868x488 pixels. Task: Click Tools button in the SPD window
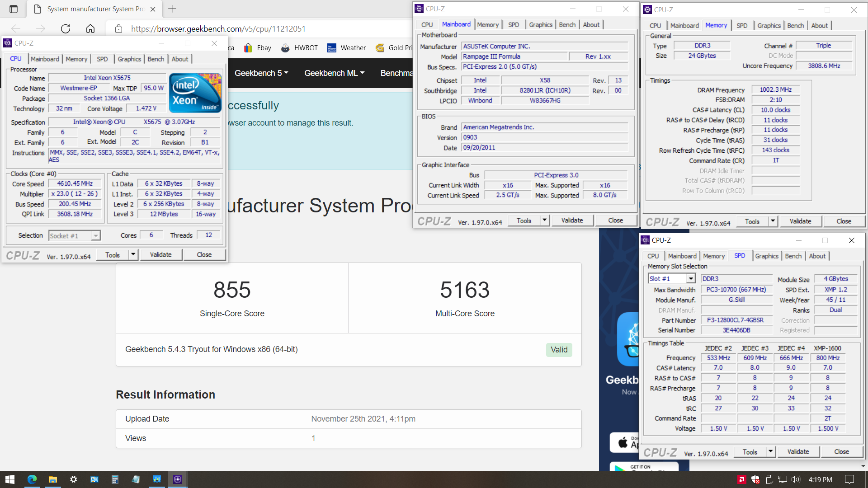[750, 452]
